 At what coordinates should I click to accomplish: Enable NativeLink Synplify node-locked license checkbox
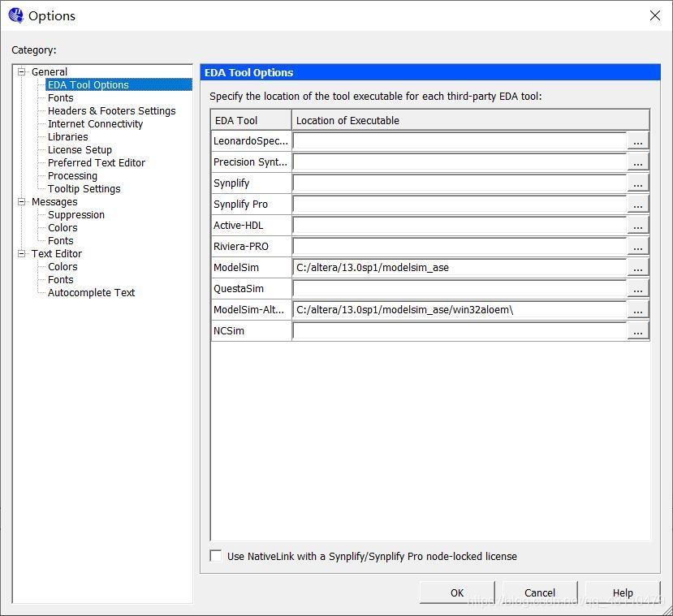pyautogui.click(x=216, y=556)
